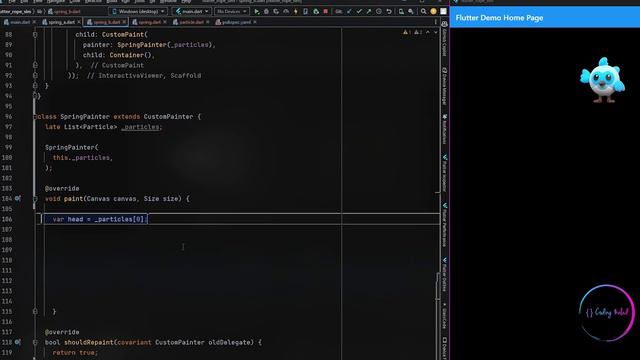The height and width of the screenshot is (360, 640).
Task: Collapse the paint method fold marker
Action: click(x=35, y=199)
